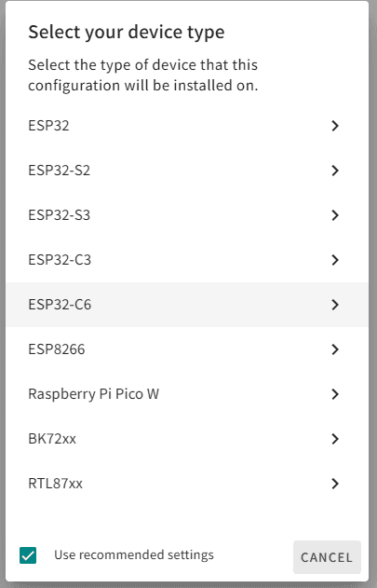Select ESP8266 device type
The width and height of the screenshot is (377, 588).
[187, 349]
